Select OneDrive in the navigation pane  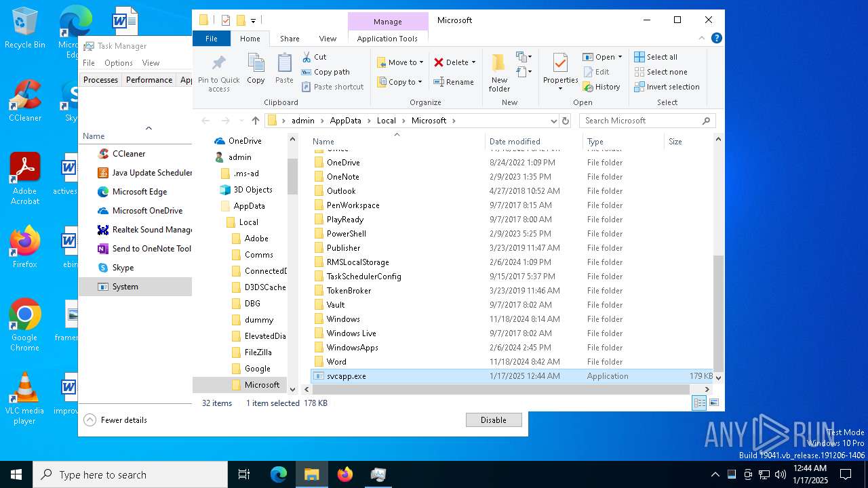click(245, 141)
